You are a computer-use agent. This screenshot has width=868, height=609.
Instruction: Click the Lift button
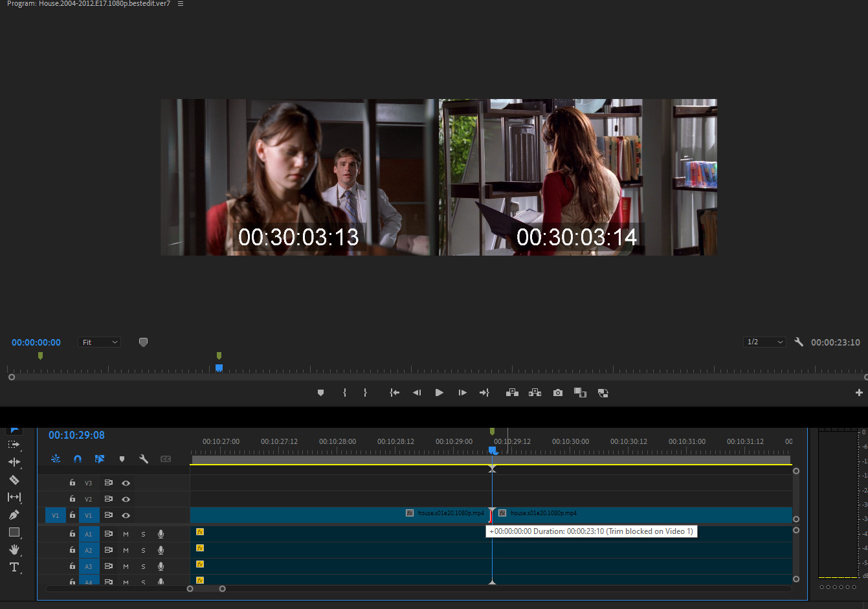click(512, 393)
